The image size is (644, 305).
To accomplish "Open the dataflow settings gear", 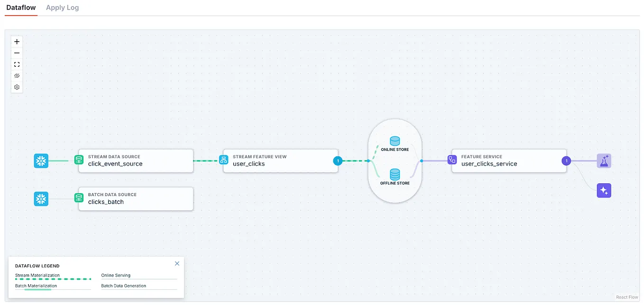I will (x=17, y=87).
